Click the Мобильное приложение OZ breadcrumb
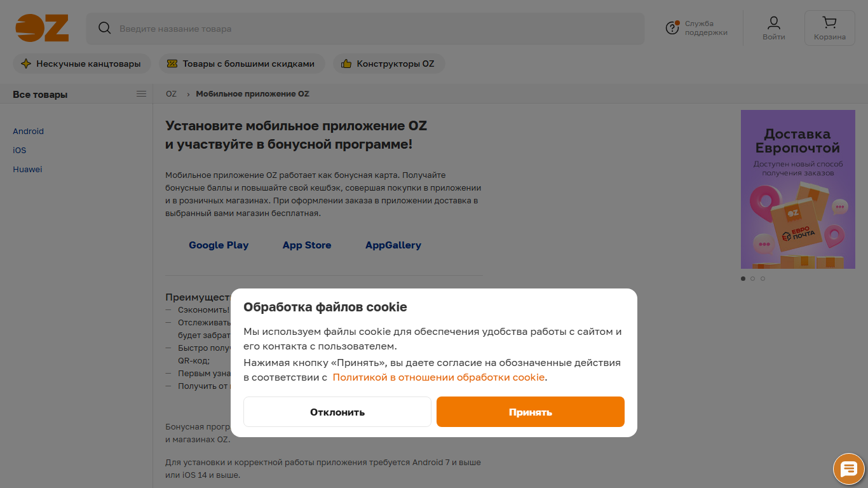 point(252,94)
